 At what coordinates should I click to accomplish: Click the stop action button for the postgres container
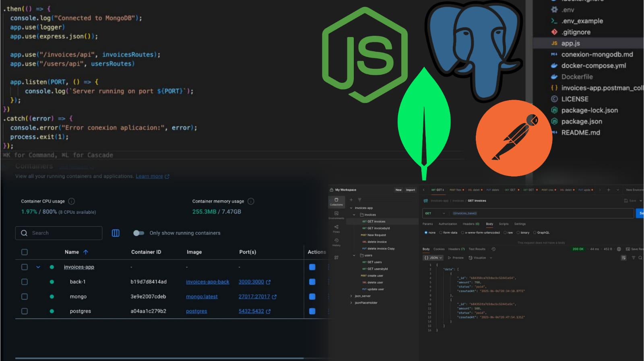pyautogui.click(x=312, y=311)
